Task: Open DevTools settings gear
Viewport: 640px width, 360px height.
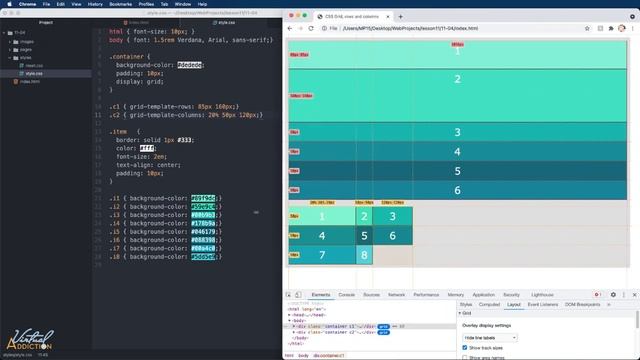Action: point(613,295)
